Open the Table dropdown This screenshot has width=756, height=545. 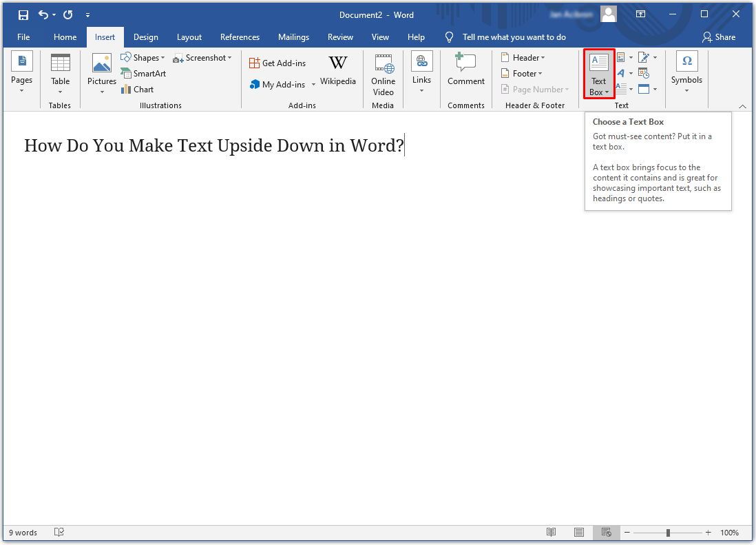60,74
